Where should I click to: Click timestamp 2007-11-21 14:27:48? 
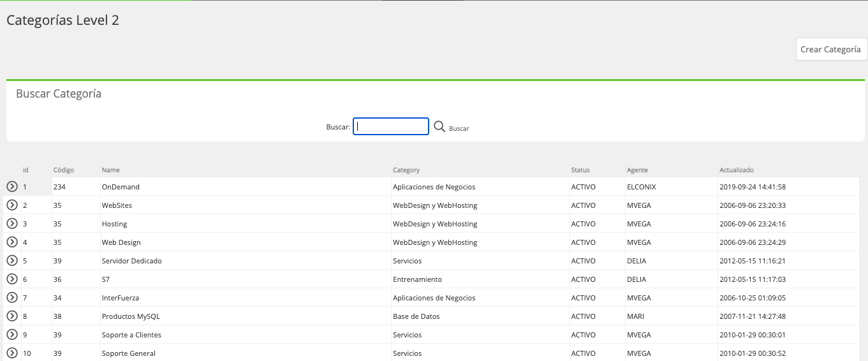(x=752, y=316)
